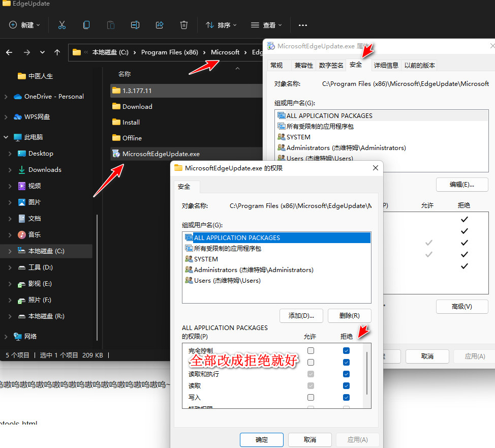Screen dimensions: 495x448
Task: Check Allow for 完全控制 permission
Action: click(311, 351)
